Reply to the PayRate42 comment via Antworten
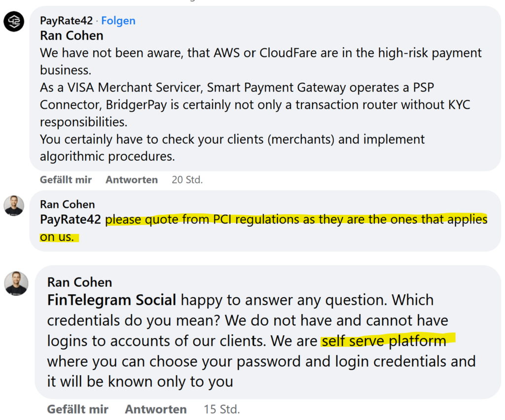The image size is (505, 420). 132,179
